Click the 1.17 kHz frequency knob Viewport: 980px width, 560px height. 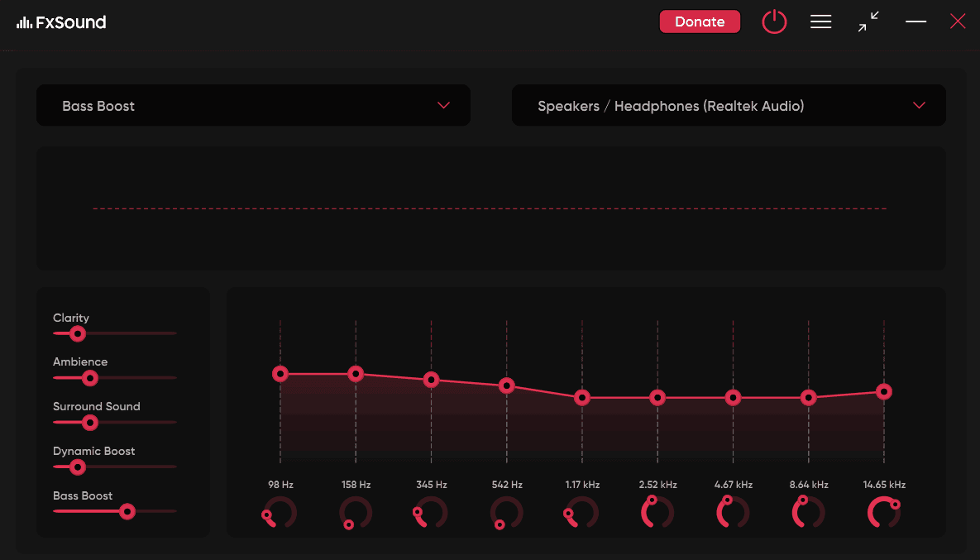coord(582,513)
